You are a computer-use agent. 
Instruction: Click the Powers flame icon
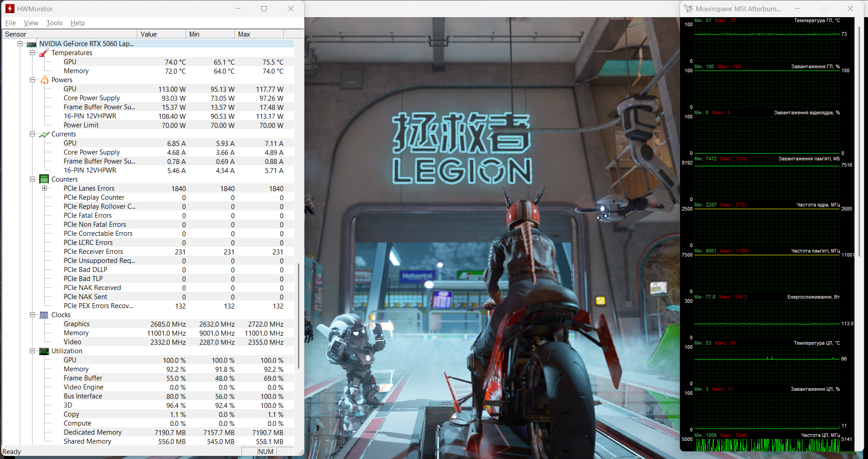tap(44, 80)
